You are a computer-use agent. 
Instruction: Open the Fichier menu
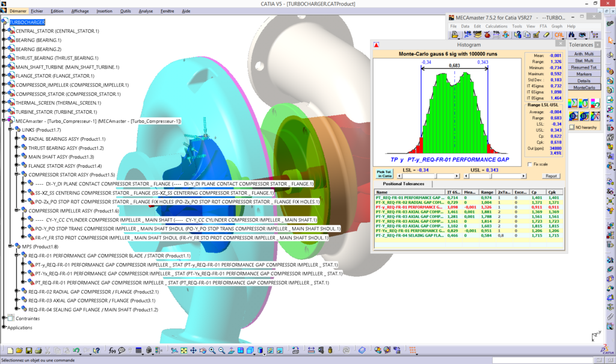(37, 11)
